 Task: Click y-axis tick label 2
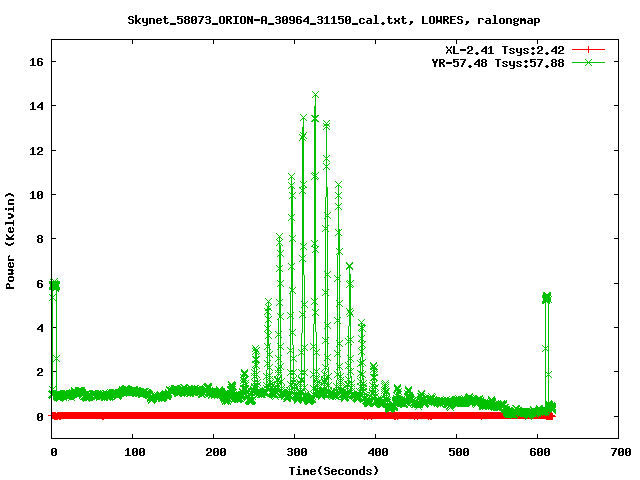tap(40, 372)
